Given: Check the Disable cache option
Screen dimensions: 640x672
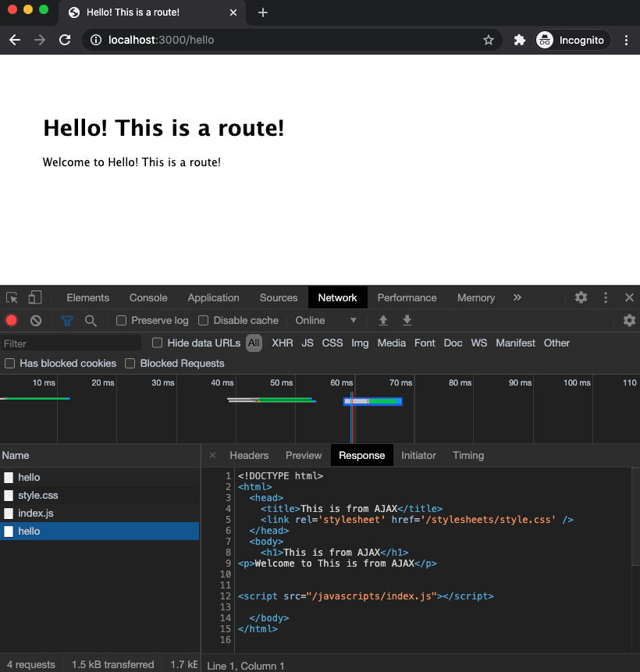Looking at the screenshot, I should coord(204,320).
